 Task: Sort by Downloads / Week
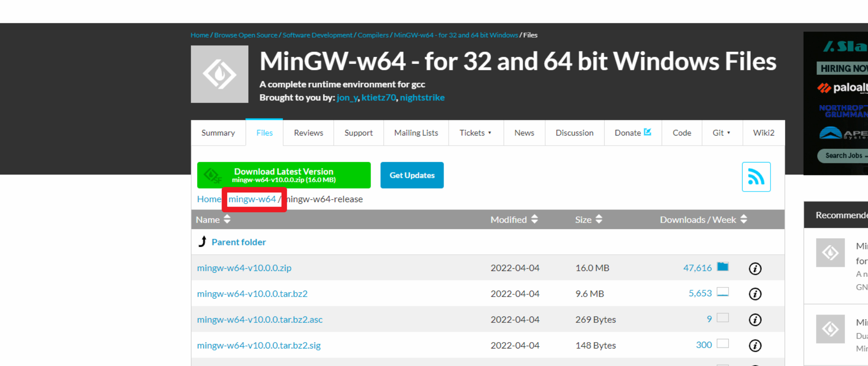tap(703, 220)
